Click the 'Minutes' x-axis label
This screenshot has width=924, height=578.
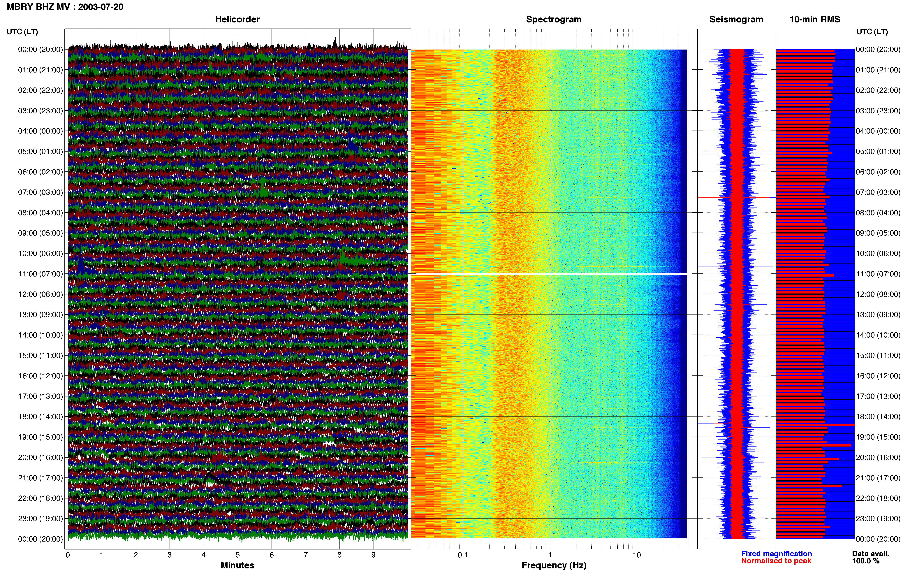click(237, 565)
